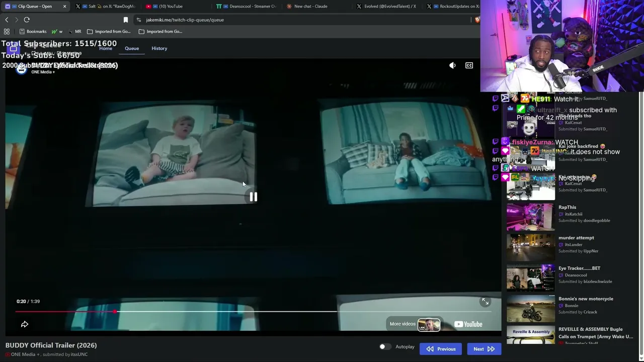The height and width of the screenshot is (362, 644).
Task: Click Submitted by Crizack text
Action: pos(578,312)
